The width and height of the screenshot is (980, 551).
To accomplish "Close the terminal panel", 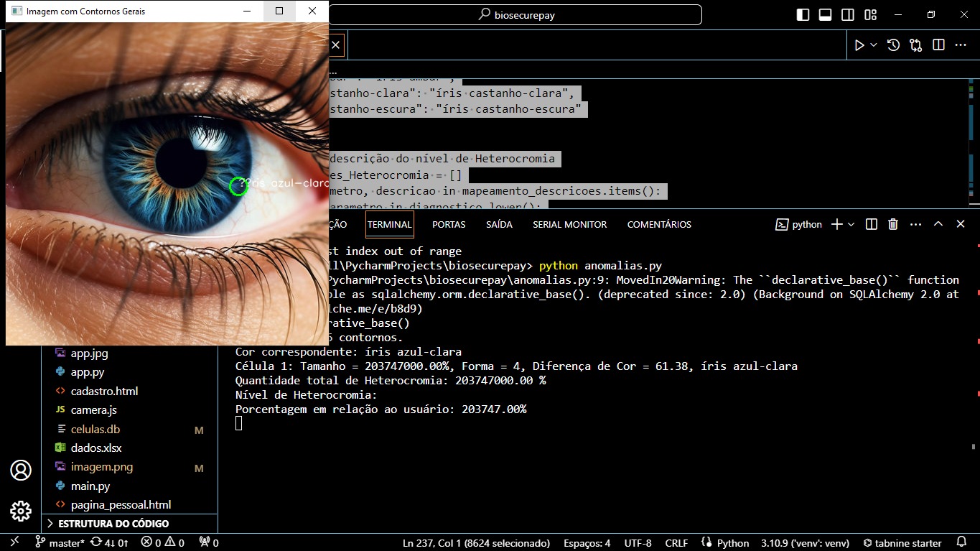I will click(x=961, y=224).
